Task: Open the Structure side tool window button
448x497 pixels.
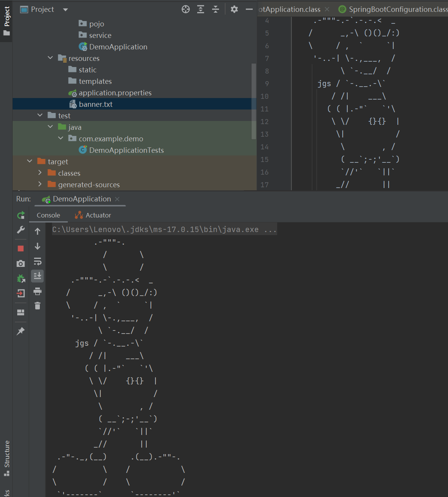Action: point(7,458)
